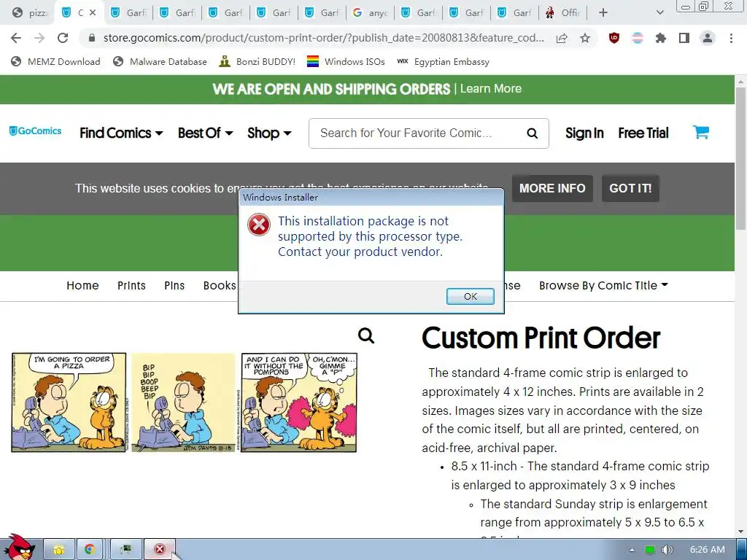Click OK in the Windows Installer dialog
The width and height of the screenshot is (747, 560).
click(470, 296)
